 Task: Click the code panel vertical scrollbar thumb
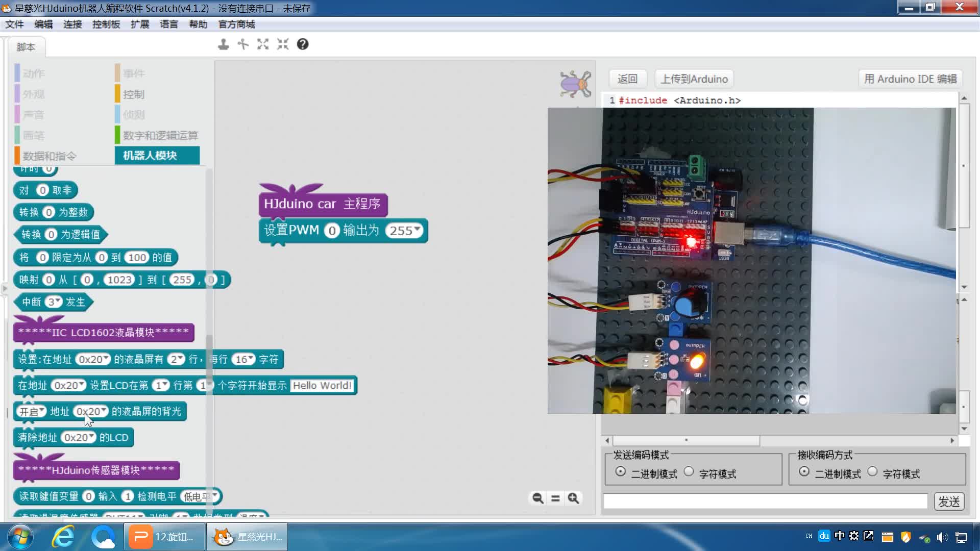click(964, 166)
